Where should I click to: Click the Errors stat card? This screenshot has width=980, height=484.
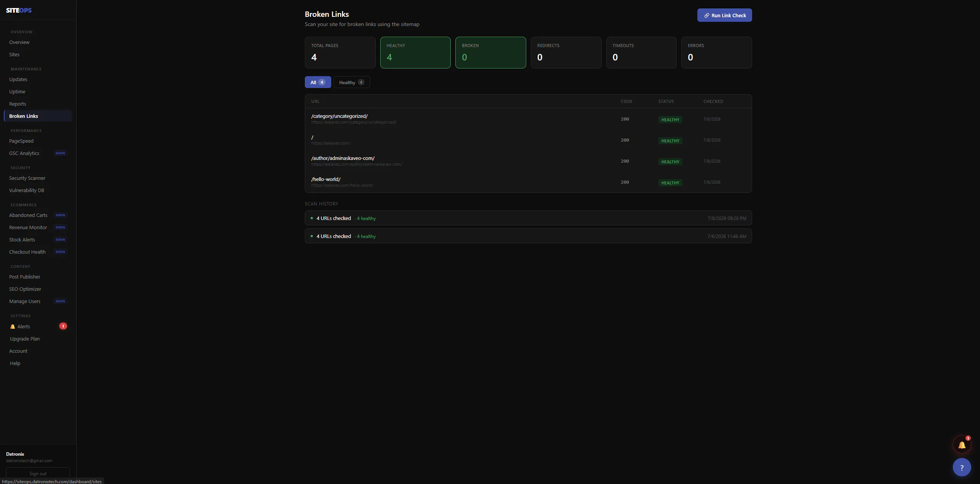pos(717,52)
